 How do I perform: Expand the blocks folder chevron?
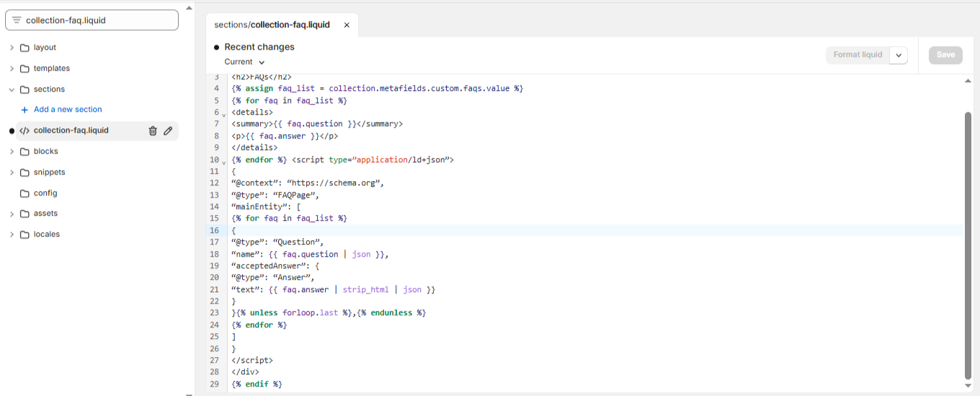click(x=12, y=151)
